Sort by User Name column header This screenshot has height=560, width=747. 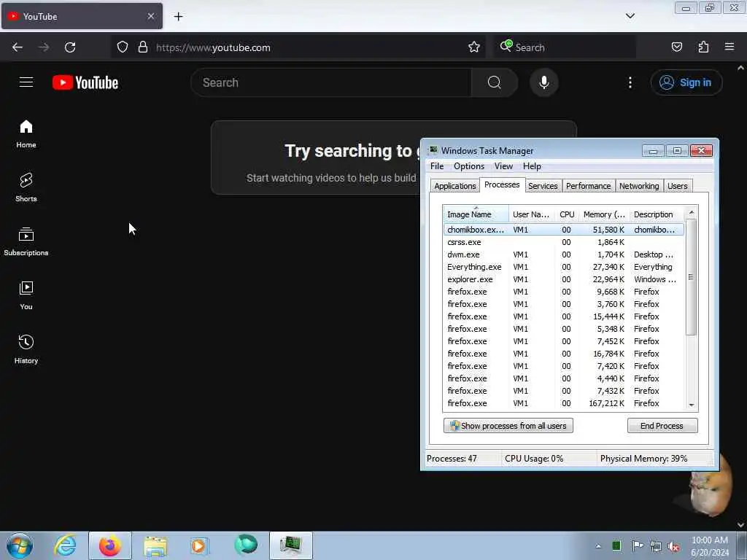[x=532, y=214]
